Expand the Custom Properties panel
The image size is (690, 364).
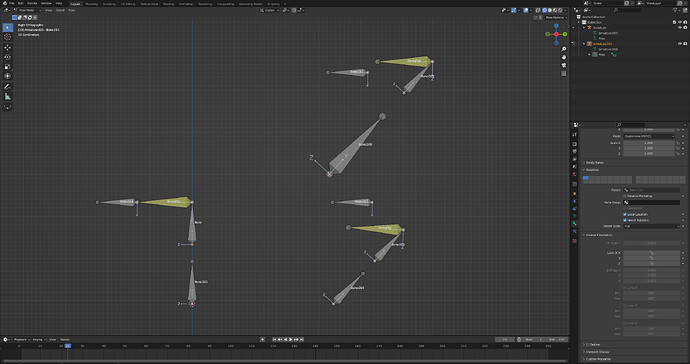pyautogui.click(x=598, y=359)
